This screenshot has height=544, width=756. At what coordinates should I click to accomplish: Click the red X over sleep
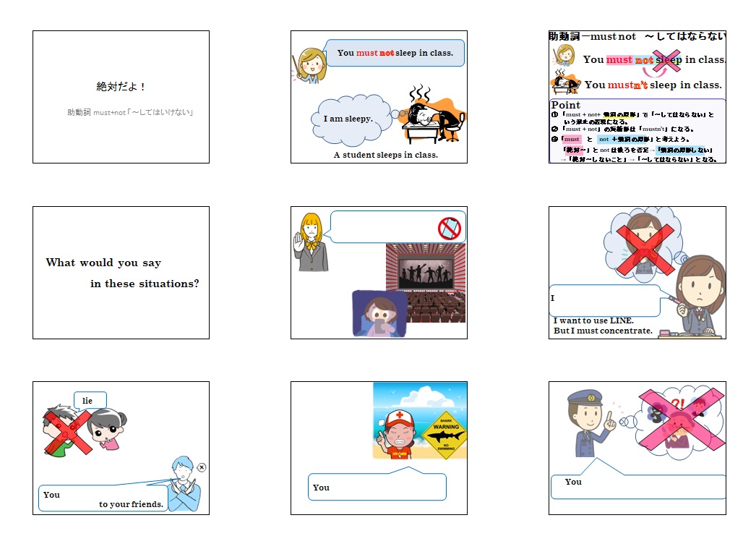click(667, 60)
